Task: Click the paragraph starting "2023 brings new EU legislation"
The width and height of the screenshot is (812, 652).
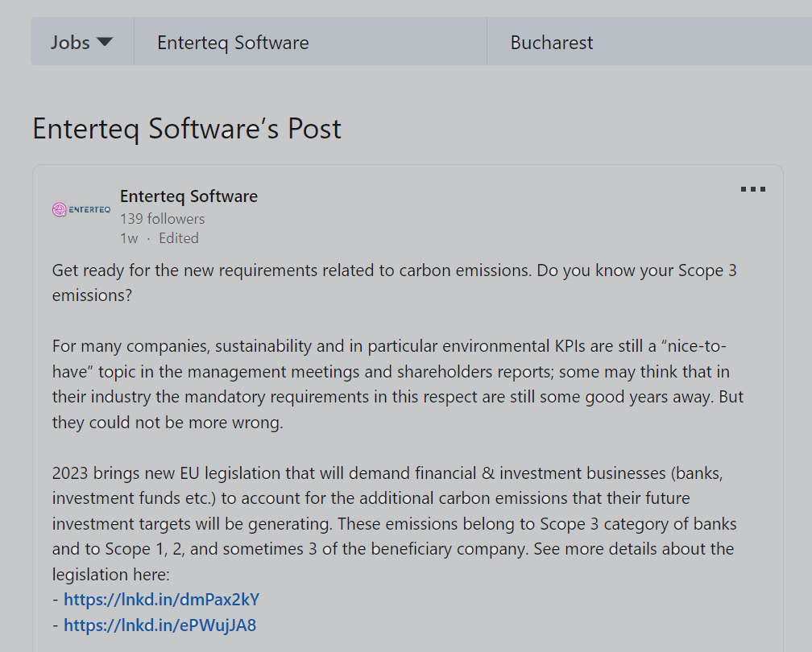Action: pyautogui.click(x=394, y=523)
